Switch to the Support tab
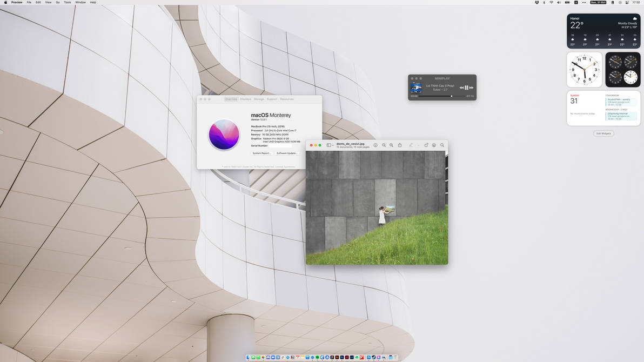644x362 pixels. click(272, 99)
